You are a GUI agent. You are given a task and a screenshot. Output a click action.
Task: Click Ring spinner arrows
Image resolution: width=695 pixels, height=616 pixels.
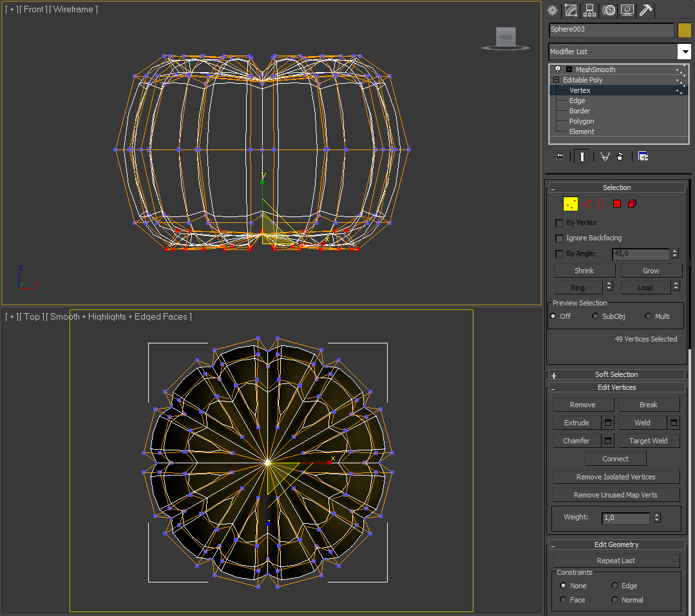[x=609, y=287]
